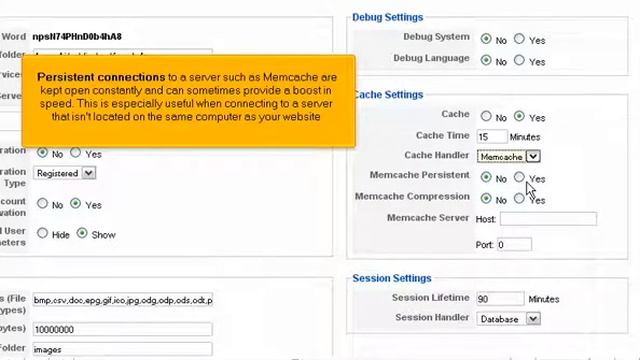
Task: Select Yes for Debug System
Action: [519, 39]
